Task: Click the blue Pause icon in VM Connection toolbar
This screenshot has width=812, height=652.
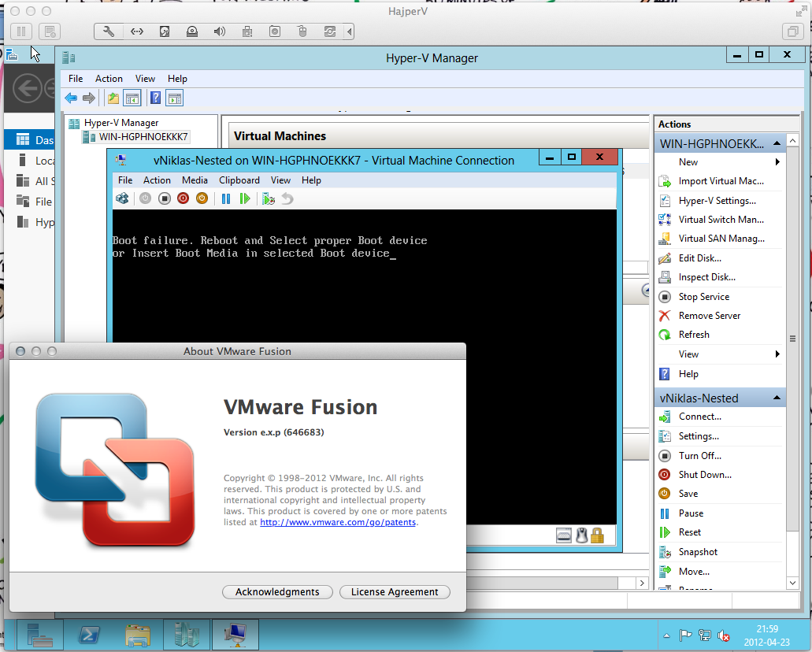Action: click(x=226, y=198)
